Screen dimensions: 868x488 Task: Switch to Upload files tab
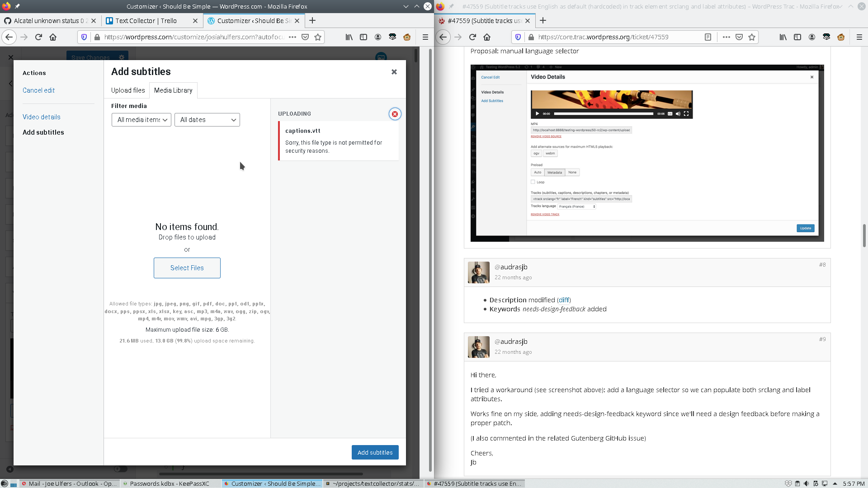(128, 90)
